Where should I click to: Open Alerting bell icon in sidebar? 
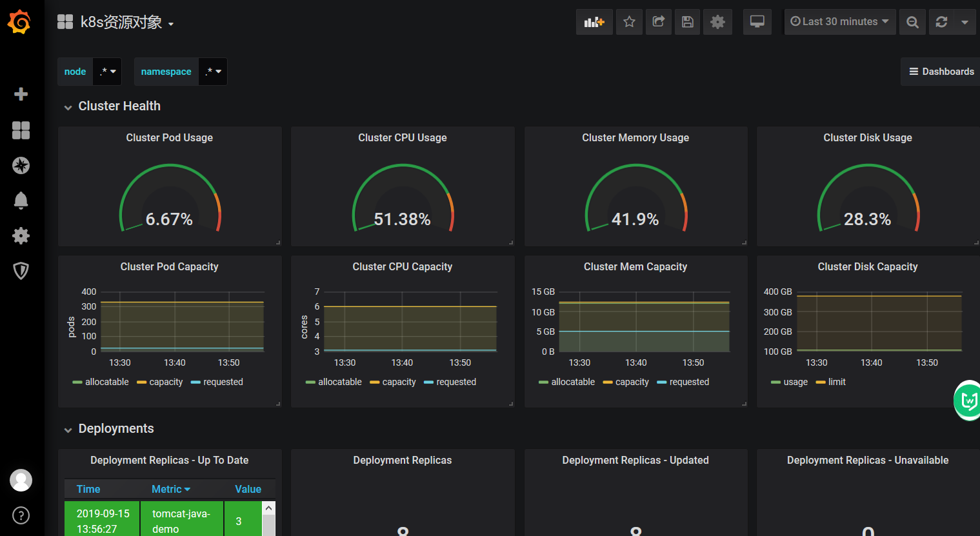tap(21, 201)
